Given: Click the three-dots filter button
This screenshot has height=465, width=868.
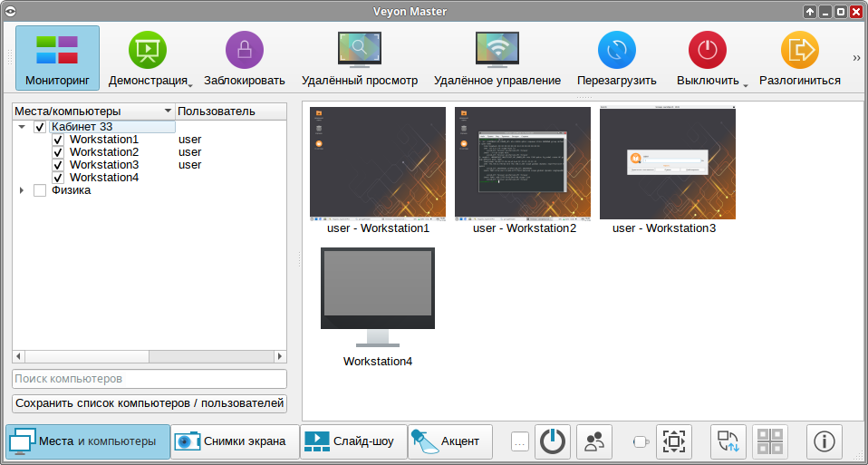Looking at the screenshot, I should (520, 441).
